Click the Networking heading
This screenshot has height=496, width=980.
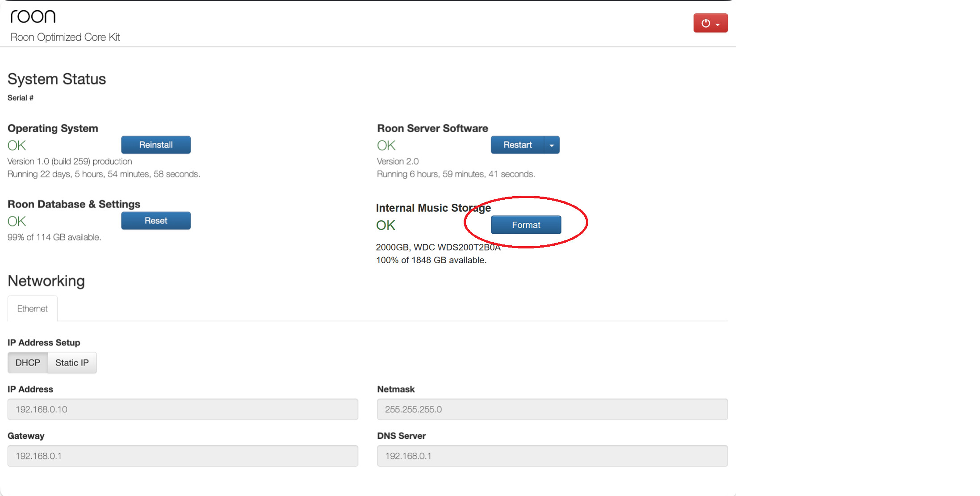[46, 281]
